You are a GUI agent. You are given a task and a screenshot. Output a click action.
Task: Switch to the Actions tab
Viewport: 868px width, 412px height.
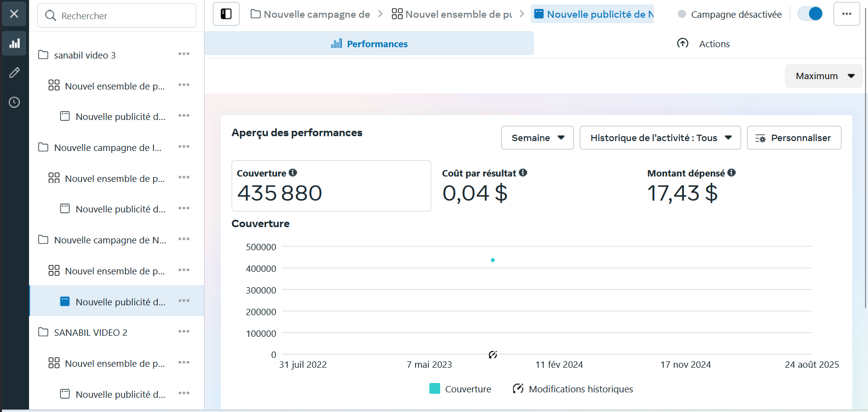[703, 44]
